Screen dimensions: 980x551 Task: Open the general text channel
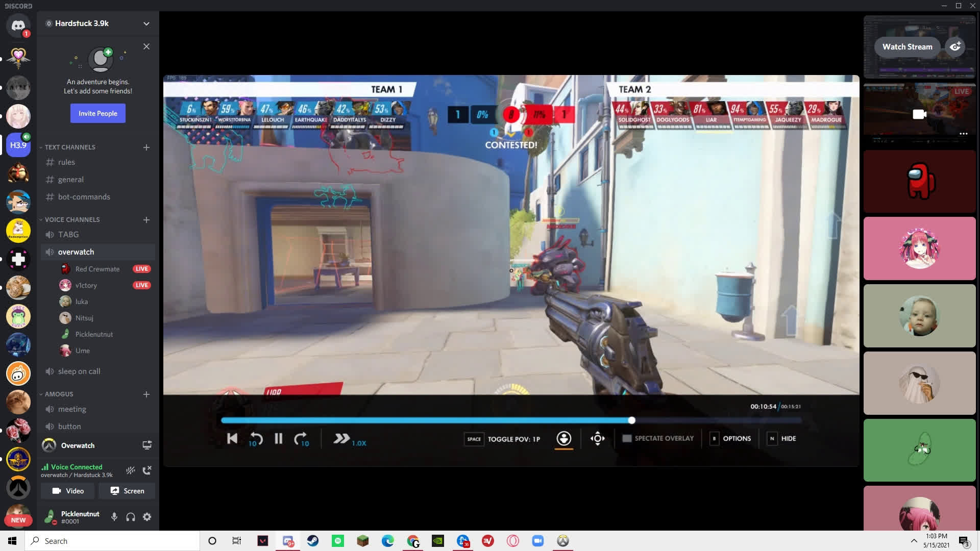70,180
